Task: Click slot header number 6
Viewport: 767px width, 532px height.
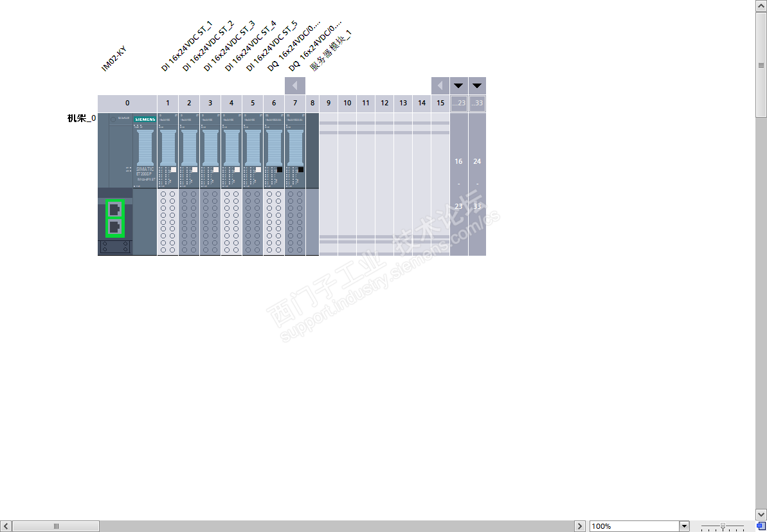Action: click(x=274, y=103)
